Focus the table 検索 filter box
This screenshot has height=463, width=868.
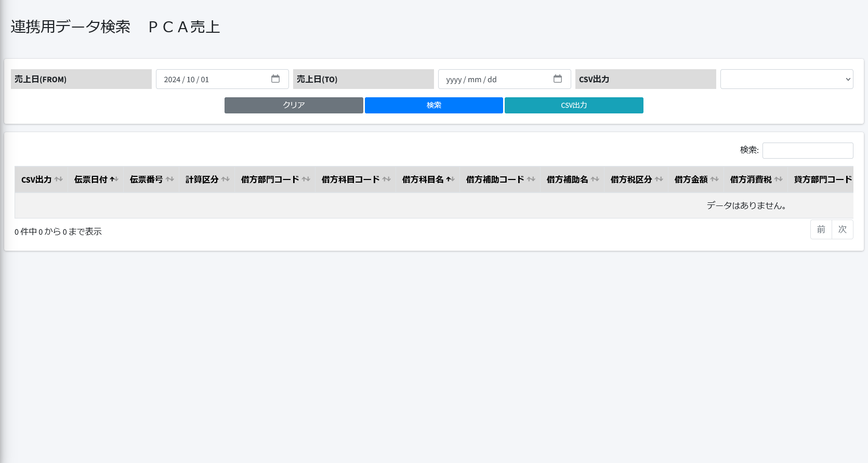[808, 150]
